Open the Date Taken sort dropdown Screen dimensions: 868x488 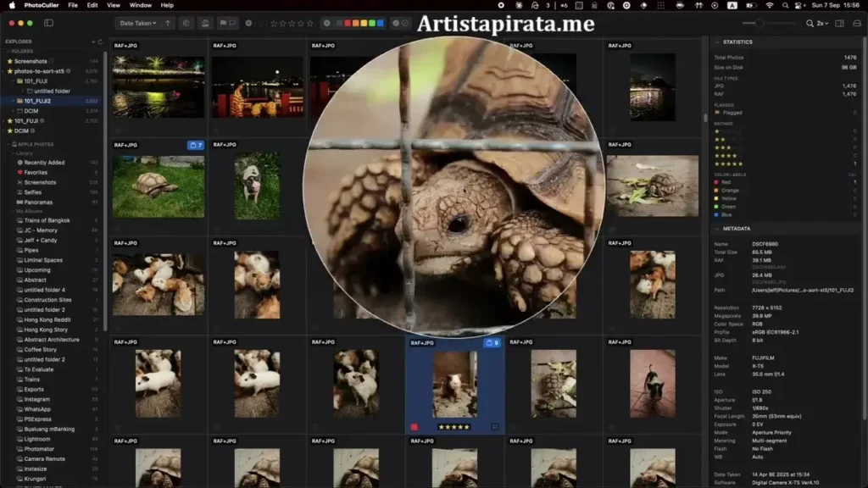point(138,23)
